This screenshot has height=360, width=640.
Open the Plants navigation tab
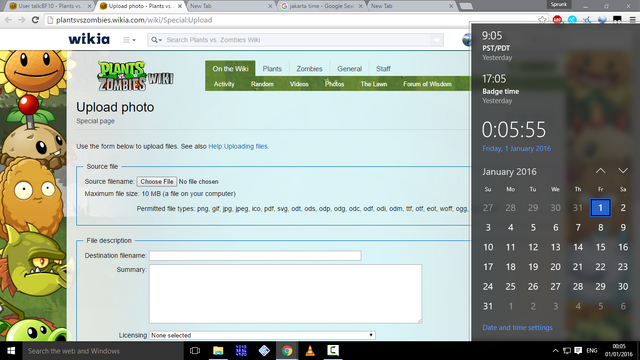(272, 69)
